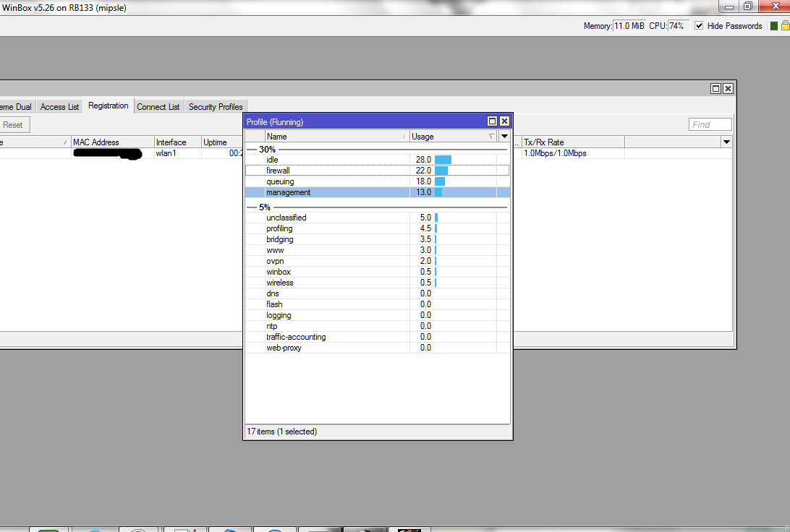The image size is (790, 532).
Task: Click the green status indicator icon top right
Action: (x=773, y=25)
